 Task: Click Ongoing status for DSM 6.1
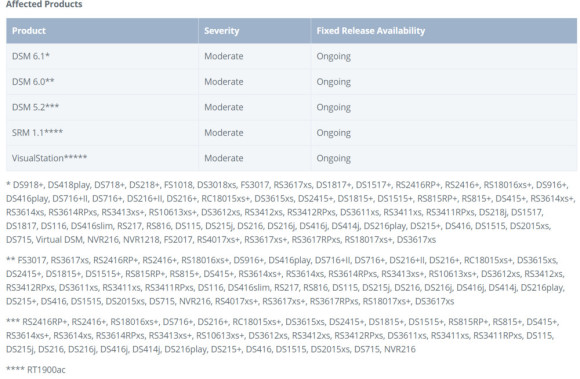click(x=333, y=57)
